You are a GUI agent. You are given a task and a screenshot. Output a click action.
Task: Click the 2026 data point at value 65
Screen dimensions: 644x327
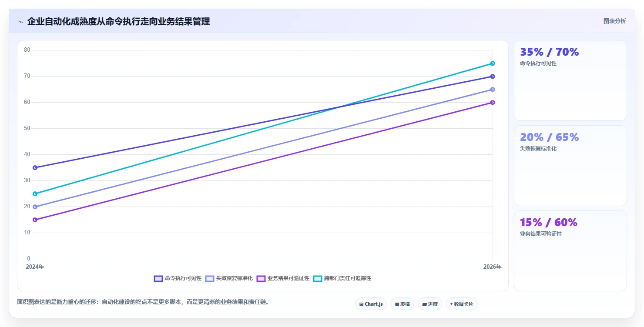[x=493, y=90]
